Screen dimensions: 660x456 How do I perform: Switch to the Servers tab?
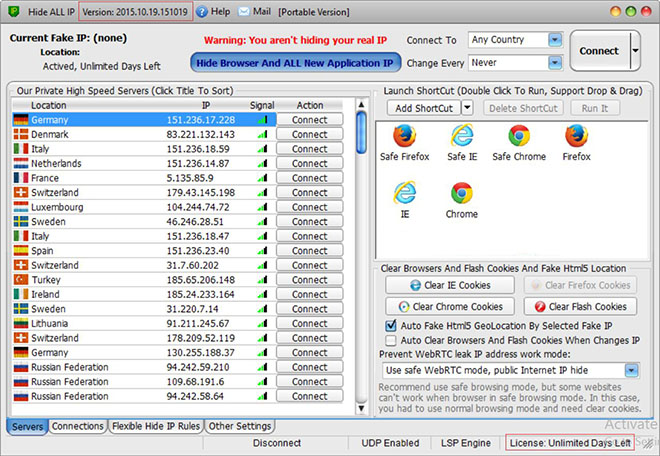[27, 427]
